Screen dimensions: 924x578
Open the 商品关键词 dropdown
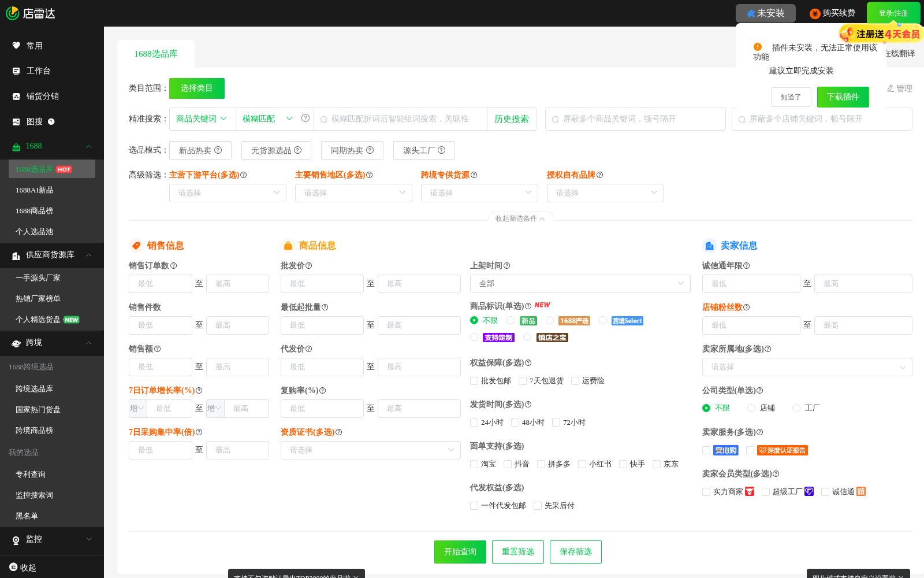click(202, 119)
